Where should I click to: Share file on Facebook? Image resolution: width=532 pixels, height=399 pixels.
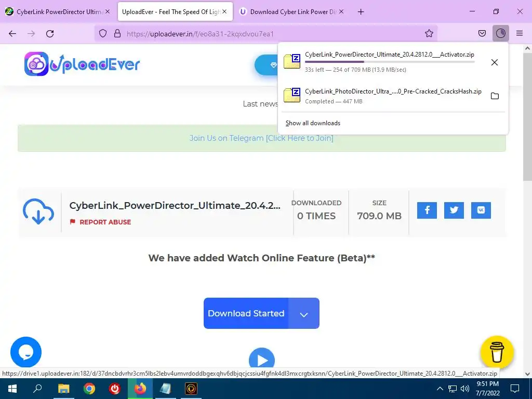point(427,210)
